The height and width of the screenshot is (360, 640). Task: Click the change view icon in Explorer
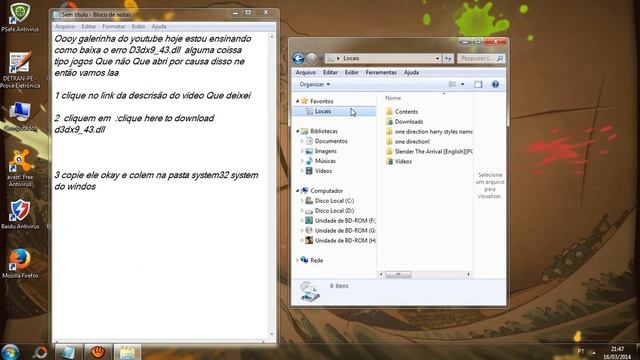point(452,84)
